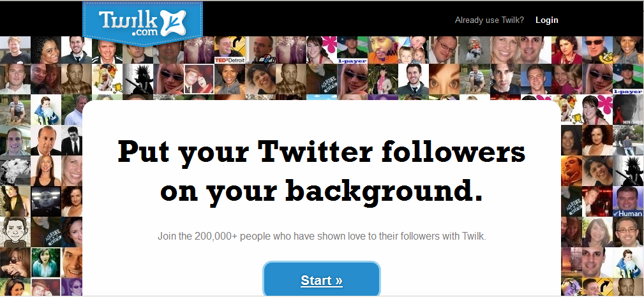Click the woman with pink flower avatar in the top row
The width and height of the screenshot is (644, 297).
[x=322, y=50]
